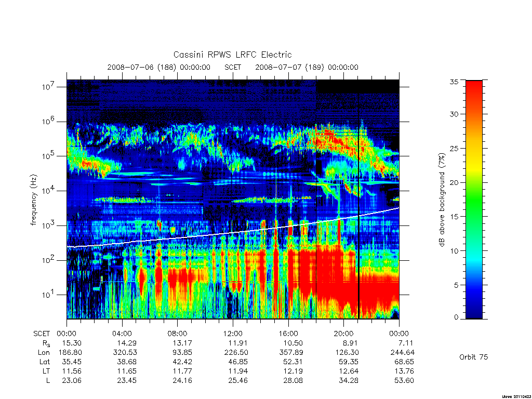Click the colorbar value 25
Screen dimensions: 532x399
tap(454, 148)
